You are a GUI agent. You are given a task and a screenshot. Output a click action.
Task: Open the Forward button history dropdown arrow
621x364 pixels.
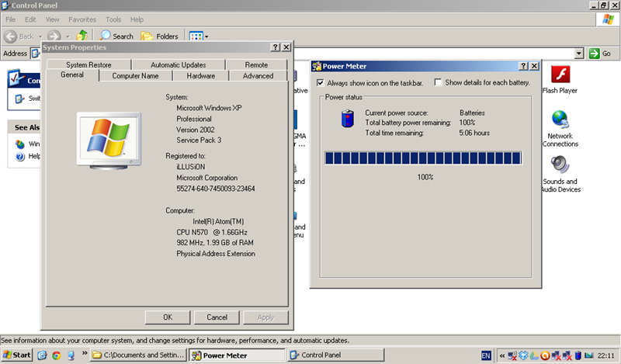pos(68,36)
